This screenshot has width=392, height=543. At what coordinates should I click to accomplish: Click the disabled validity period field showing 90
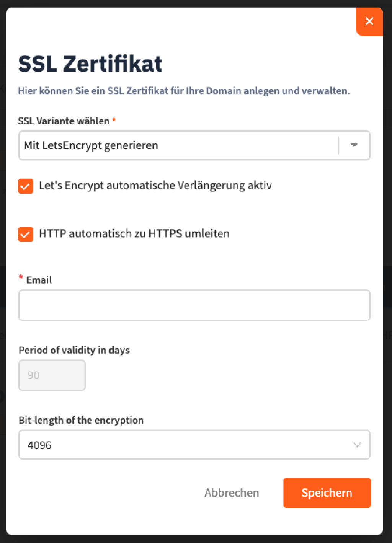[x=52, y=375]
